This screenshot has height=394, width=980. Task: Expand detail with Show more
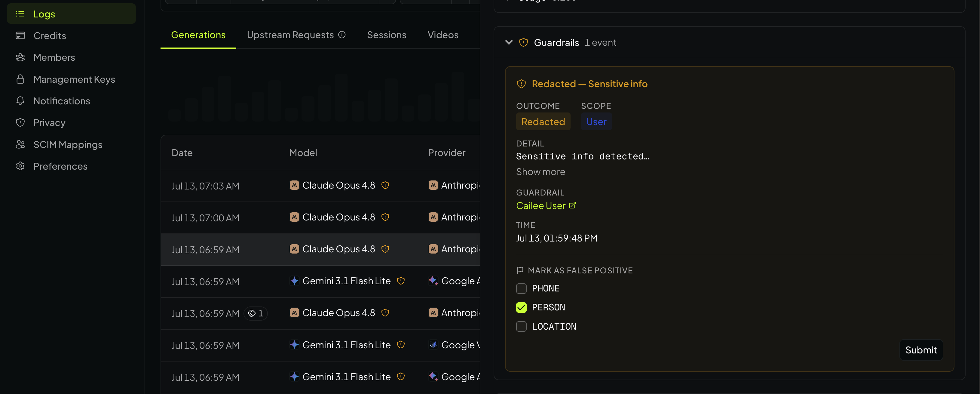pos(540,172)
